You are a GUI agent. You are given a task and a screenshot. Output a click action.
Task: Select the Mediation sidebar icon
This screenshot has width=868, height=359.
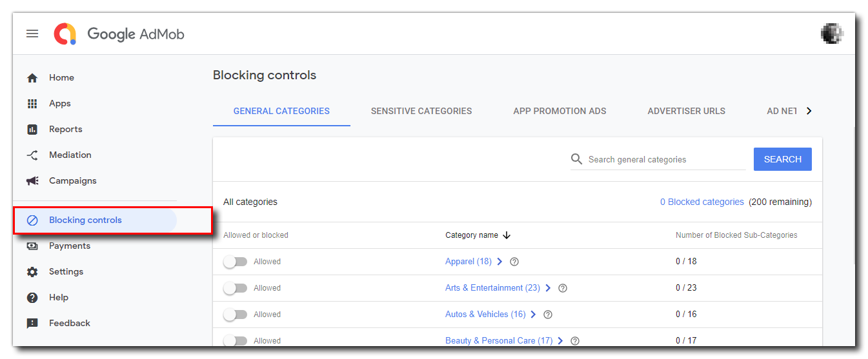click(x=32, y=155)
